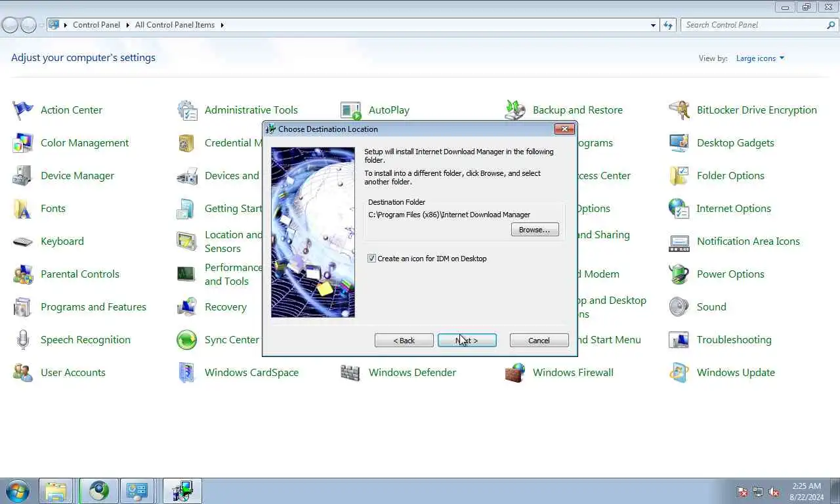Open Keyboard icon in Control Panel

coord(23,241)
